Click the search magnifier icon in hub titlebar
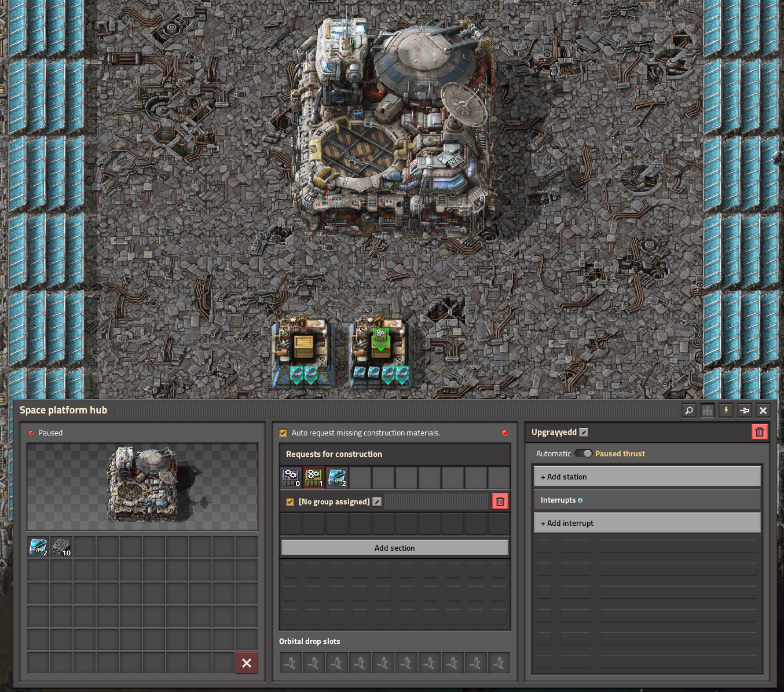This screenshot has width=784, height=692. click(689, 411)
